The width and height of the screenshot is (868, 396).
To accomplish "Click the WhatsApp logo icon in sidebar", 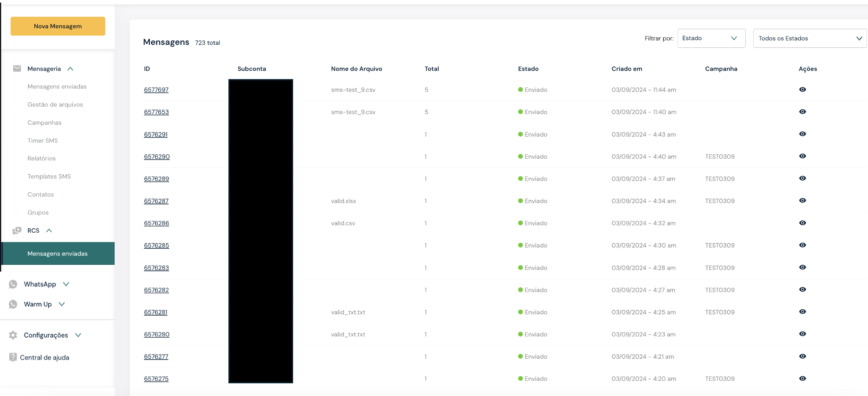I will (x=13, y=284).
